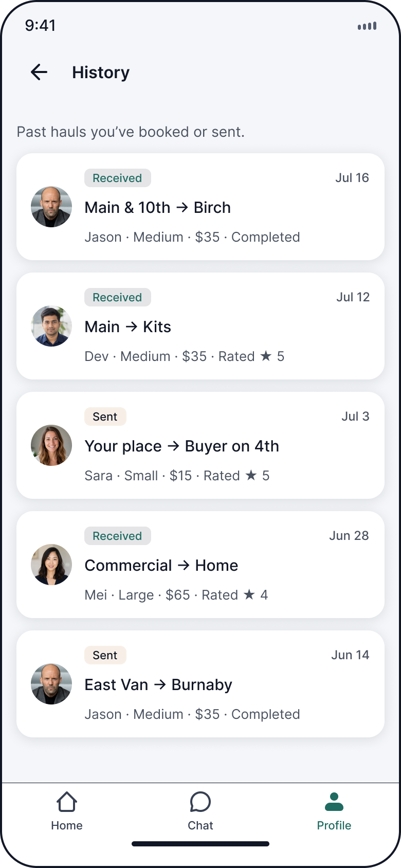Tap the star icon on Dev's rating

266,356
